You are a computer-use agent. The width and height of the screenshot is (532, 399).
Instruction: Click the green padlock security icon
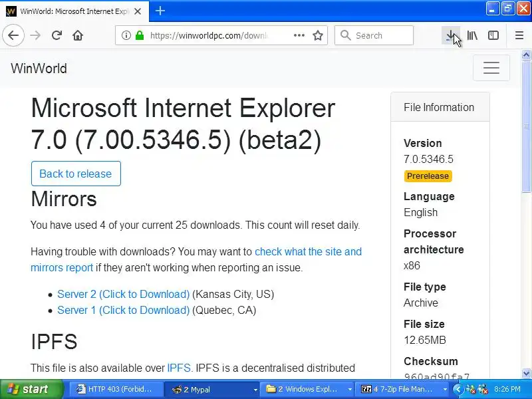click(140, 35)
